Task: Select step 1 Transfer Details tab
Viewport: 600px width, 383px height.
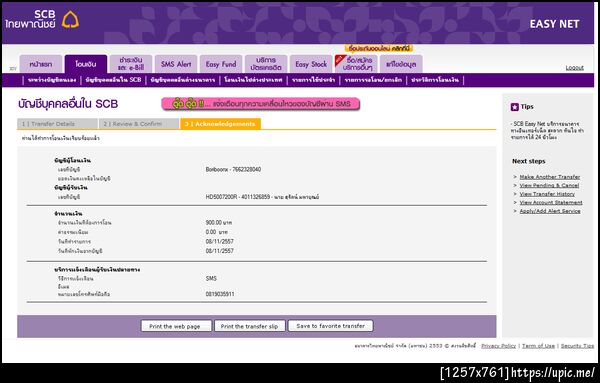Action: tap(57, 124)
